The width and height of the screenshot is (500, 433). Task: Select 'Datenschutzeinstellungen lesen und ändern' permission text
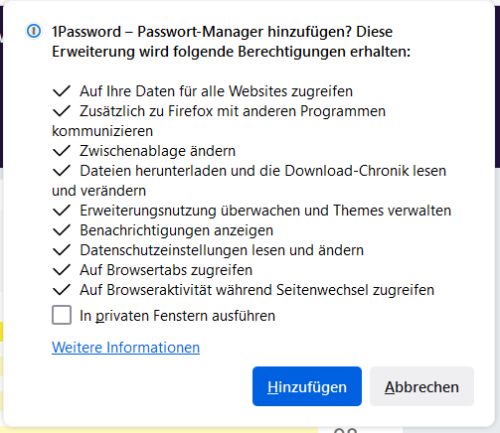(222, 250)
